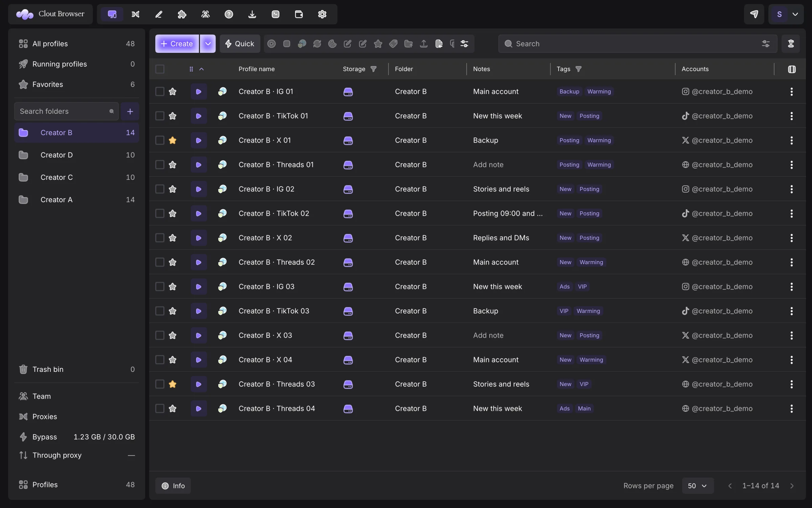Click the Create button

[177, 44]
